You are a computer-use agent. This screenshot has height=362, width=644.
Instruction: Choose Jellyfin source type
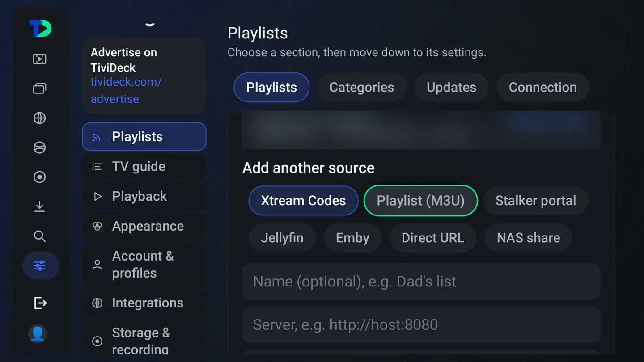[282, 238]
